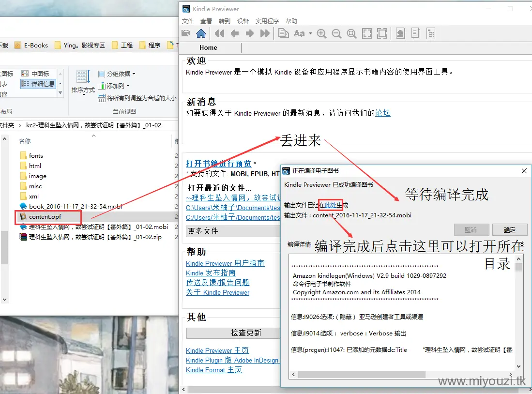Open the 查看 menu in Kindle Previewer
This screenshot has height=394, width=532.
(206, 21)
